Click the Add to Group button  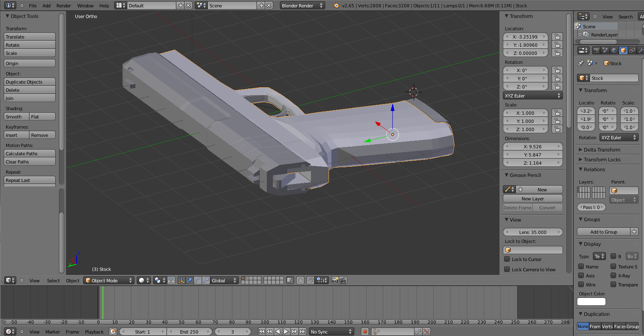point(604,232)
